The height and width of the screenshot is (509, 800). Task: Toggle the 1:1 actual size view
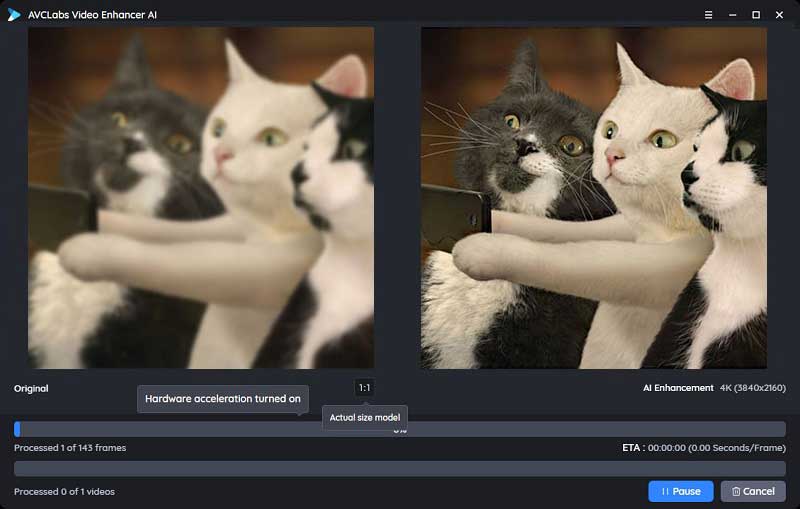pos(364,388)
